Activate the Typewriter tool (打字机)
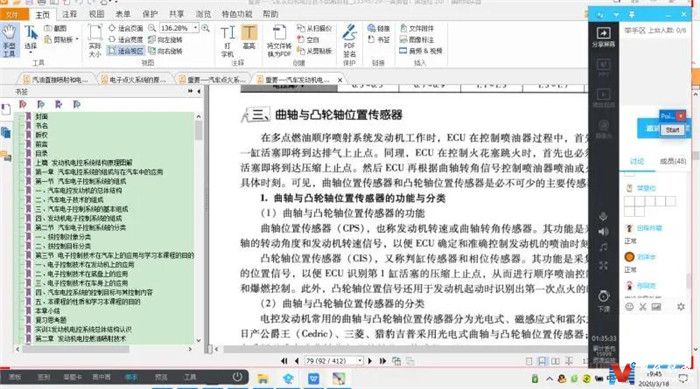 tap(227, 41)
